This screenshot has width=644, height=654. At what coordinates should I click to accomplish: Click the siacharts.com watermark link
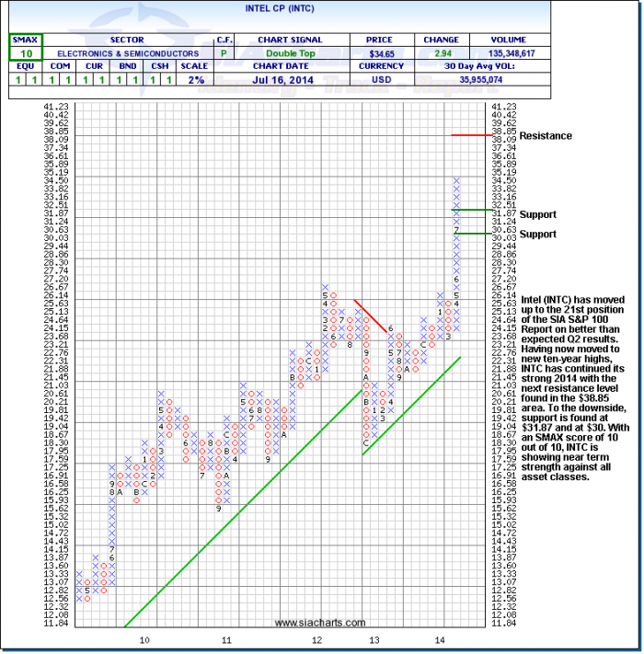pos(307,623)
